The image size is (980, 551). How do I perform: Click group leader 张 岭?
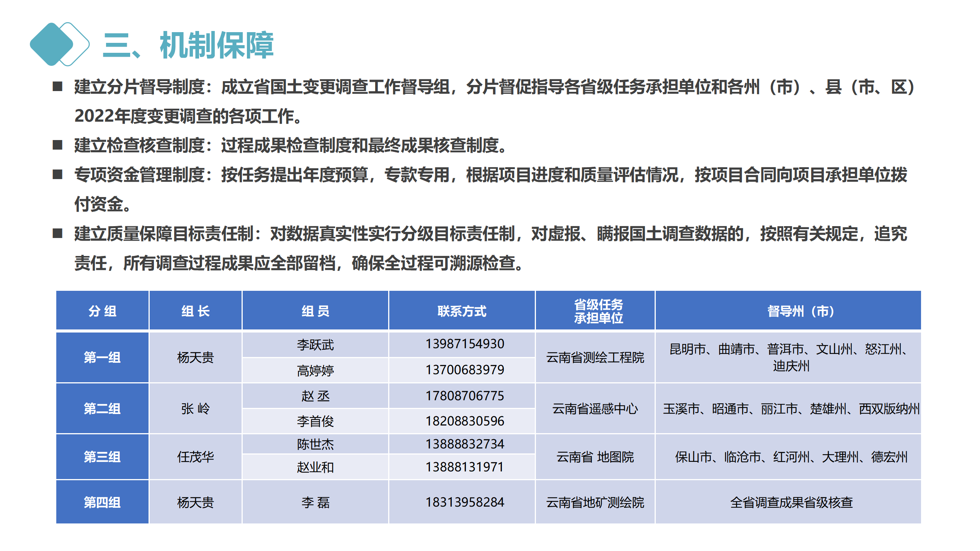pyautogui.click(x=195, y=408)
